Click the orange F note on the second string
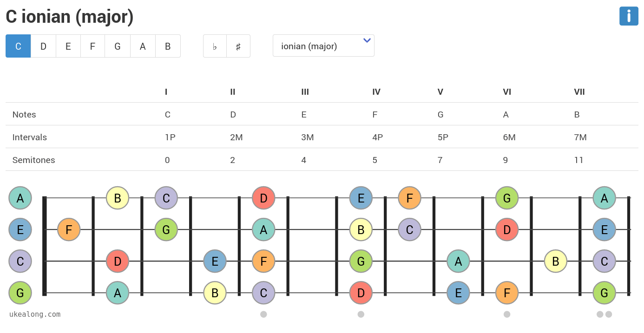 (69, 229)
